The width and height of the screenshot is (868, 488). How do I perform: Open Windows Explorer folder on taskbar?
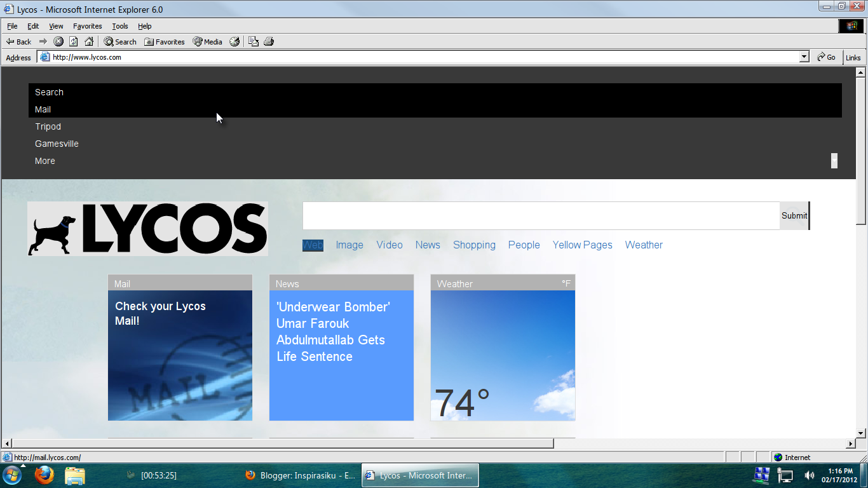pos(74,475)
